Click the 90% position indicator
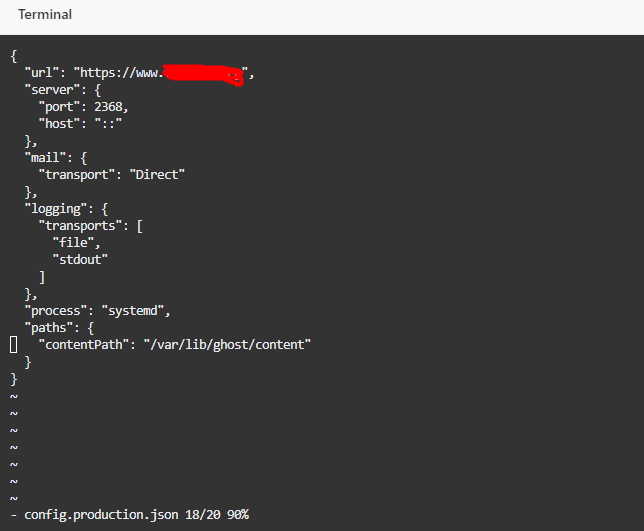The height and width of the screenshot is (531, 644). point(238,514)
